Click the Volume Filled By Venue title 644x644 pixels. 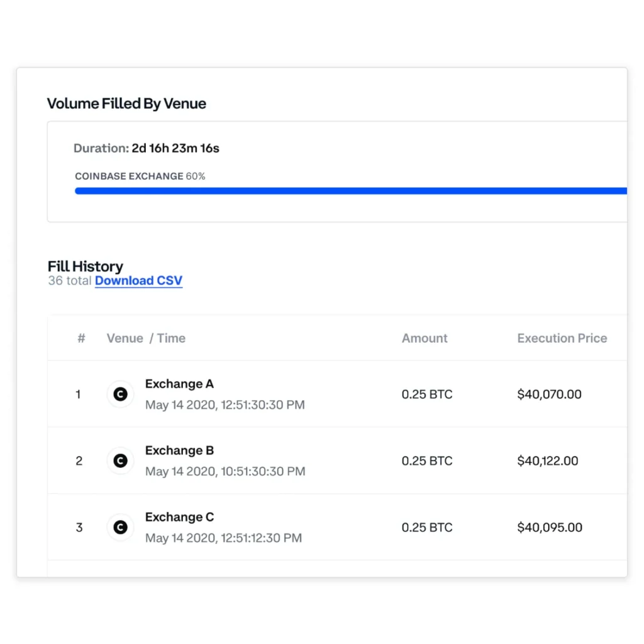(x=126, y=103)
